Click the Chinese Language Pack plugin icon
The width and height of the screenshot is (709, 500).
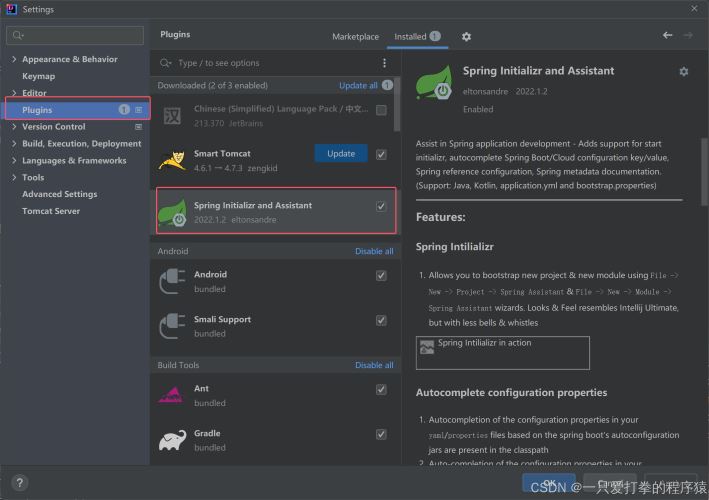click(172, 116)
